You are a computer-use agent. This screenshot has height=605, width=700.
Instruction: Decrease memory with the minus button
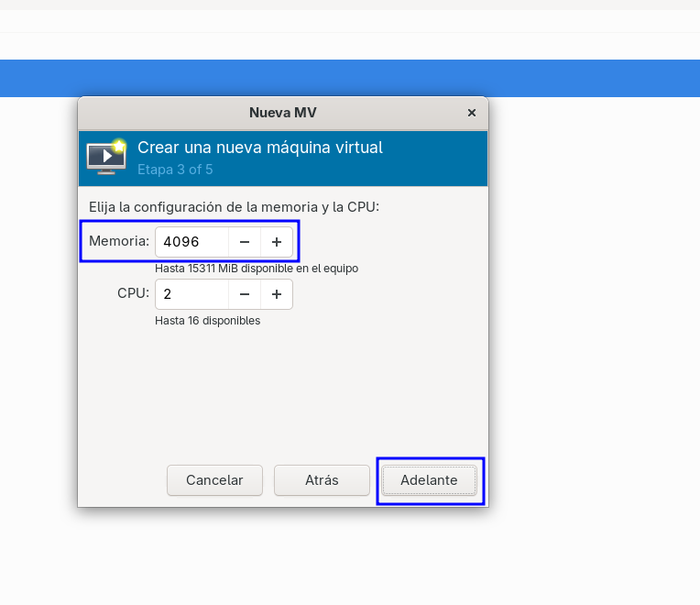245,242
